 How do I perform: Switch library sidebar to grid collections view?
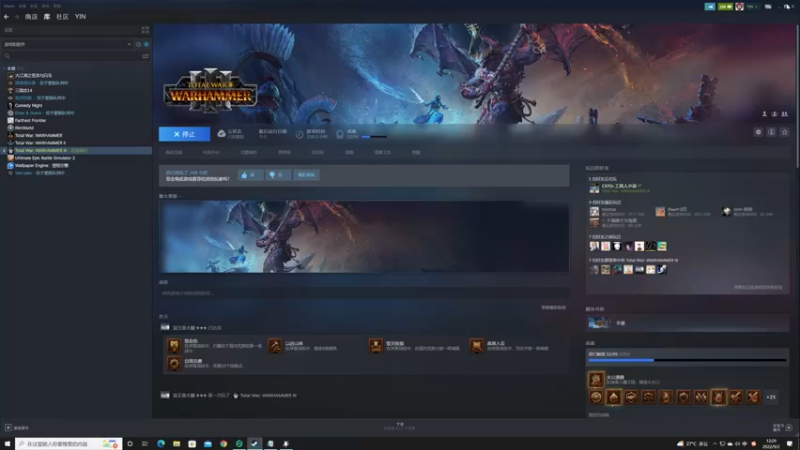pos(145,30)
